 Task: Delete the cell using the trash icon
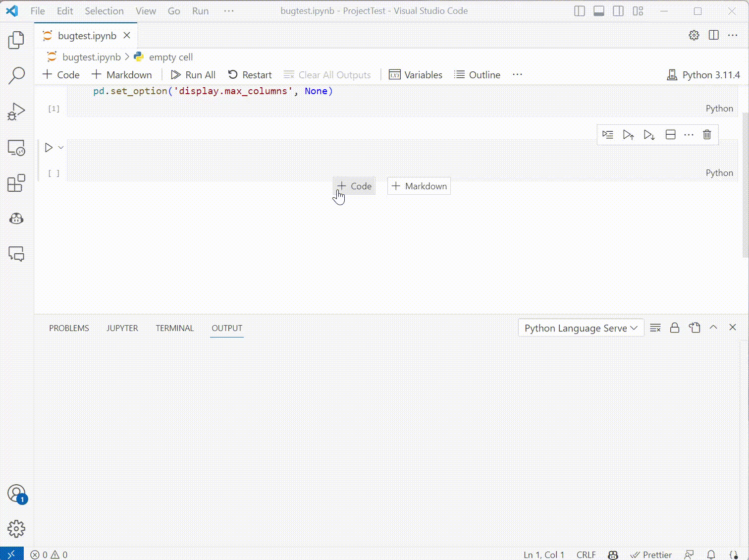coord(707,134)
